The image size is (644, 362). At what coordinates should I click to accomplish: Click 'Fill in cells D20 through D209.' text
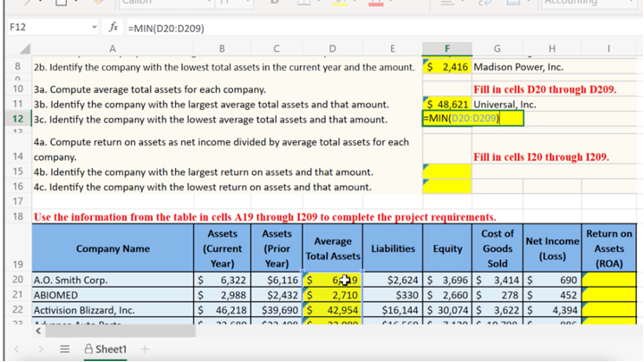[544, 89]
